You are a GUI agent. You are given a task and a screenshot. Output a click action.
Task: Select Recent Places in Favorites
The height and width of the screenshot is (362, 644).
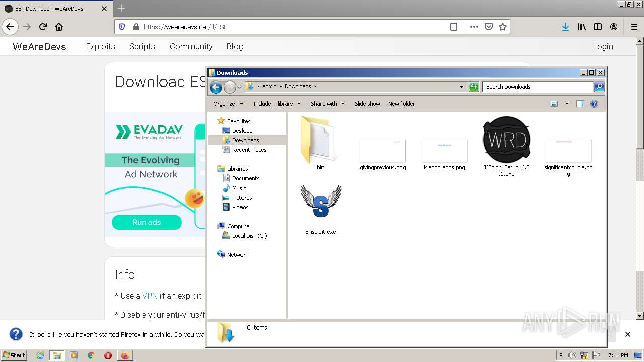[x=245, y=150]
